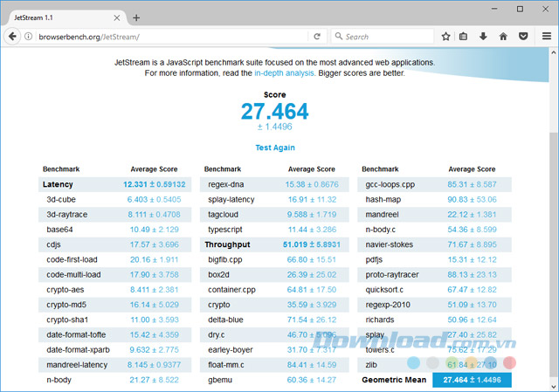
Task: Select the date-format-tofte benchmark name
Action: point(76,334)
